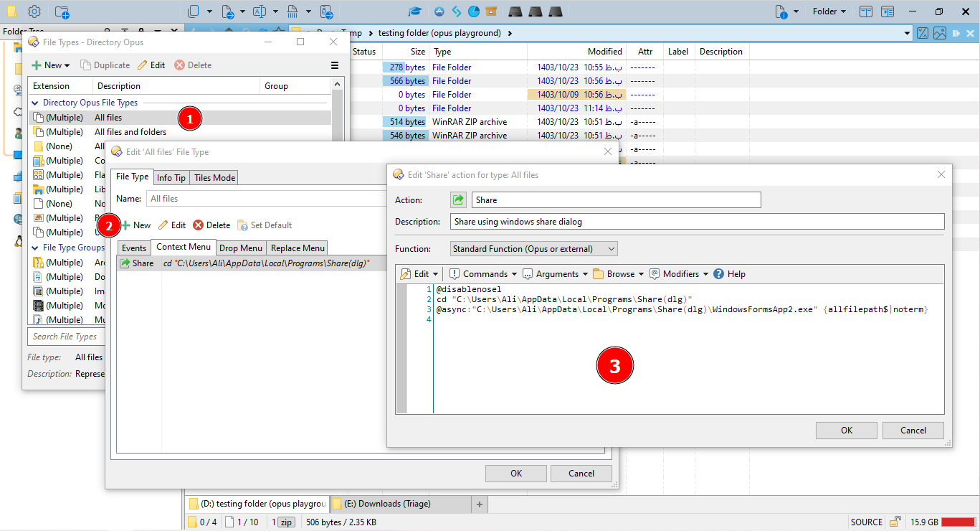Viewport: 980px width, 531px height.
Task: Open Help in the action editor toolbar
Action: (x=729, y=273)
